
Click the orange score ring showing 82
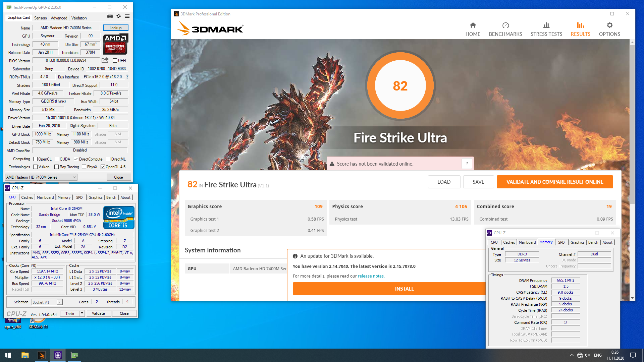pos(400,86)
